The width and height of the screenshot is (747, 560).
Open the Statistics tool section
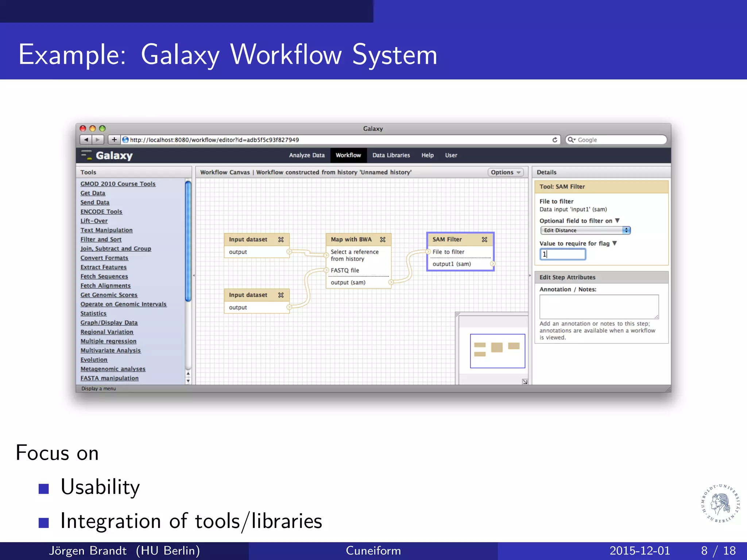[x=93, y=314]
